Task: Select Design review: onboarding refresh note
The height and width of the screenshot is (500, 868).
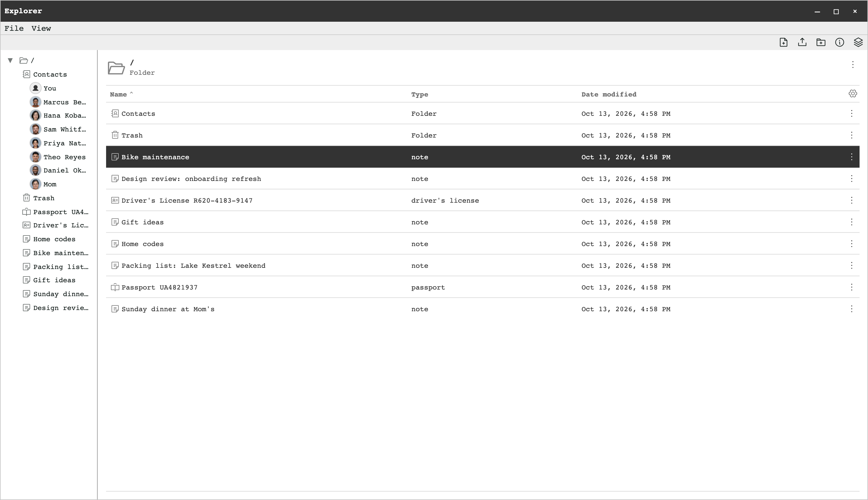Action: (x=483, y=179)
